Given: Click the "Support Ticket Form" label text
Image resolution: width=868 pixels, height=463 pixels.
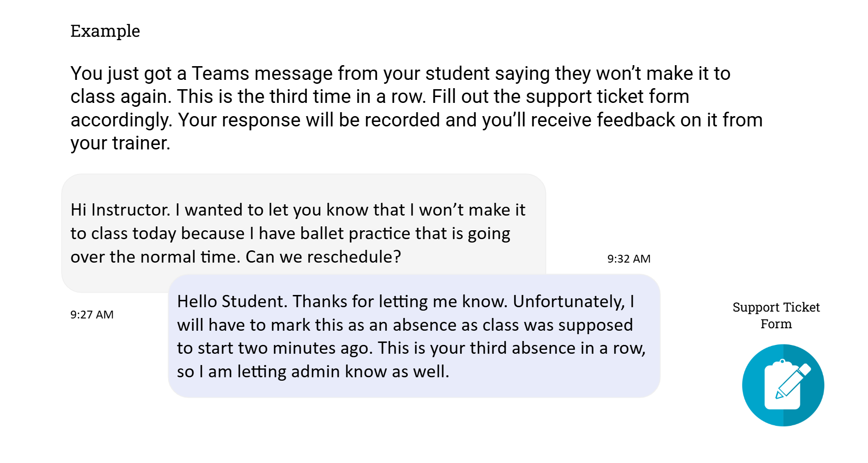Looking at the screenshot, I should point(776,315).
